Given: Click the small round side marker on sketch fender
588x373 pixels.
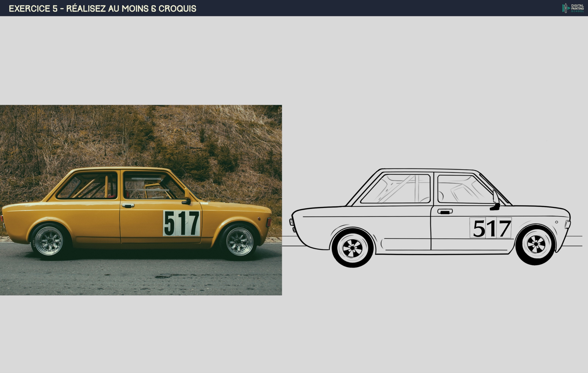Looking at the screenshot, I should click(x=556, y=222).
